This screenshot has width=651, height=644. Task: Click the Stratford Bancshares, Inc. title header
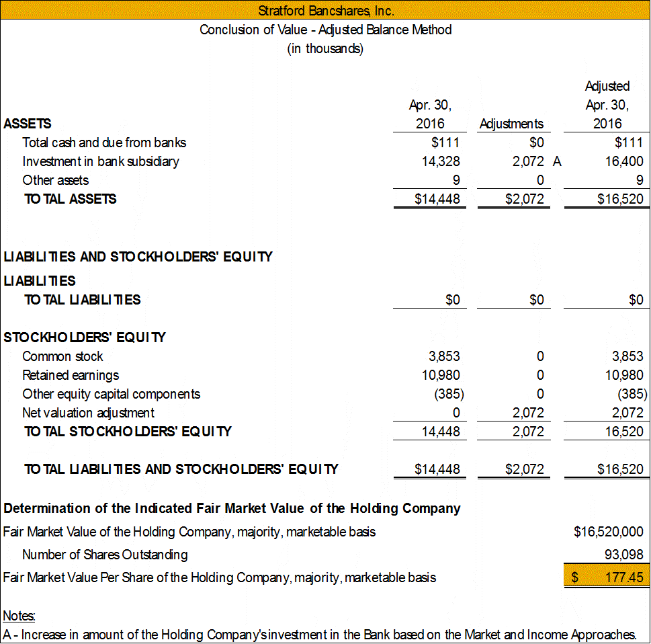coord(325,11)
